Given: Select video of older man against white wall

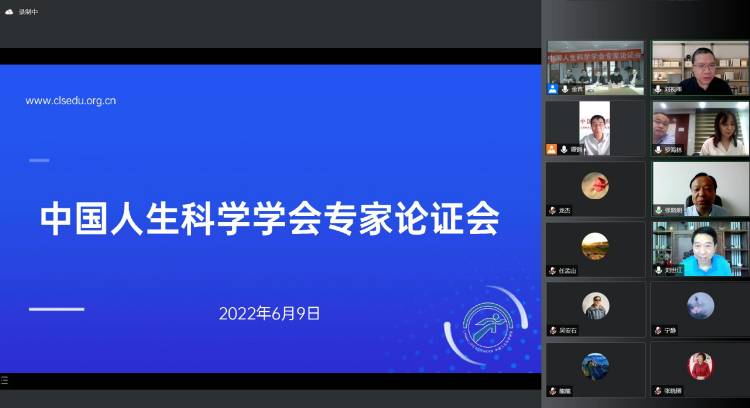Looking at the screenshot, I should [x=700, y=189].
